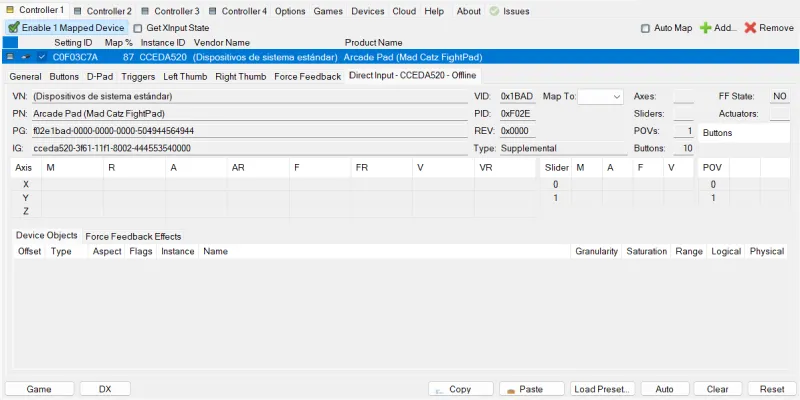The height and width of the screenshot is (400, 800).
Task: Click the REV field showing 0x0000
Action: [517, 131]
